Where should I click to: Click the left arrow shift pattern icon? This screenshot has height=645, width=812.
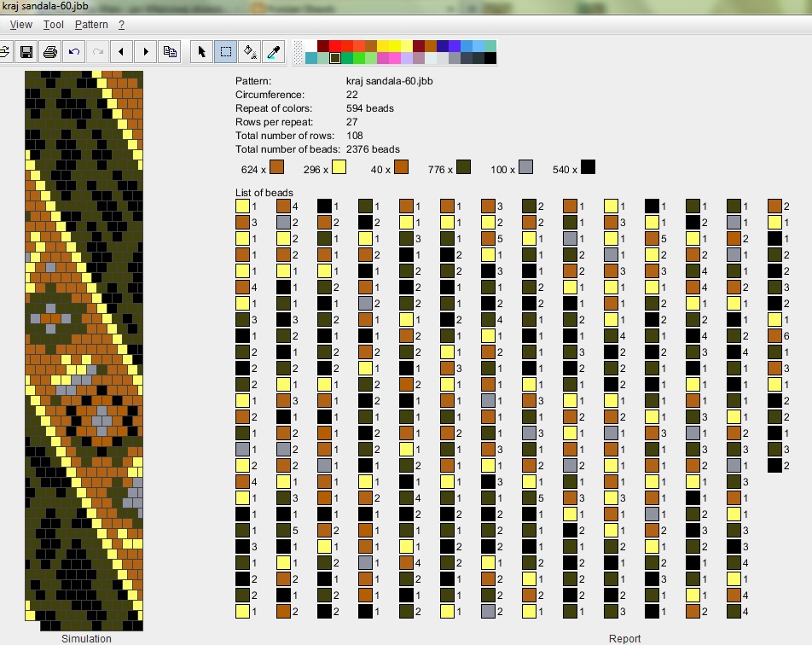tap(121, 52)
